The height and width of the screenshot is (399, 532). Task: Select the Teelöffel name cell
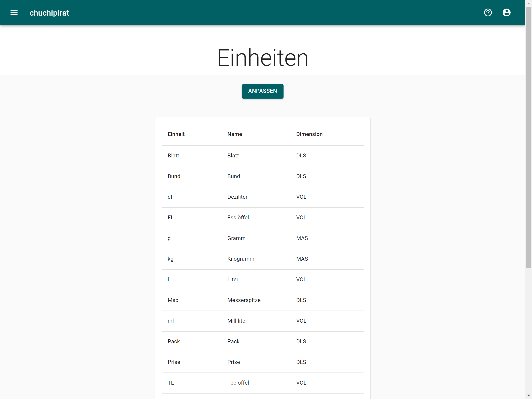pyautogui.click(x=238, y=383)
